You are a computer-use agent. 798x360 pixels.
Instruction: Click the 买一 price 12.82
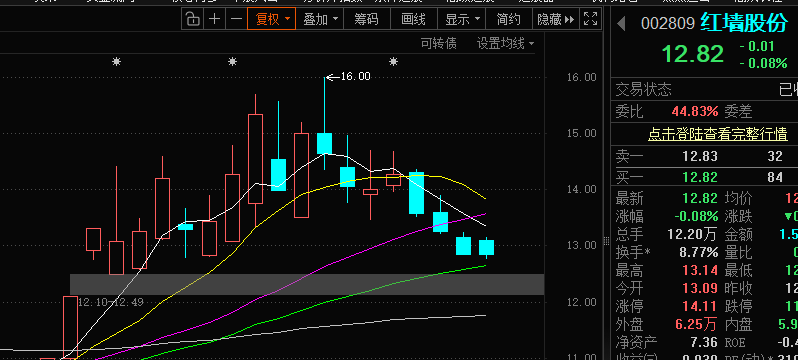click(x=700, y=177)
